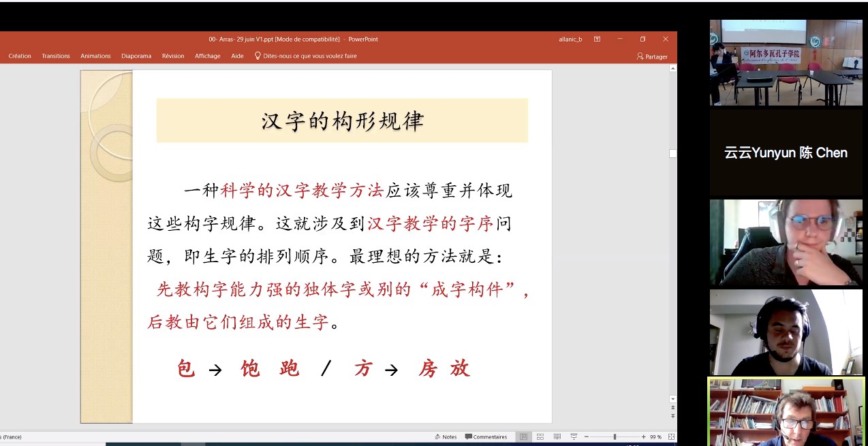Click the allanic_b account name
The image size is (868, 446).
click(570, 39)
